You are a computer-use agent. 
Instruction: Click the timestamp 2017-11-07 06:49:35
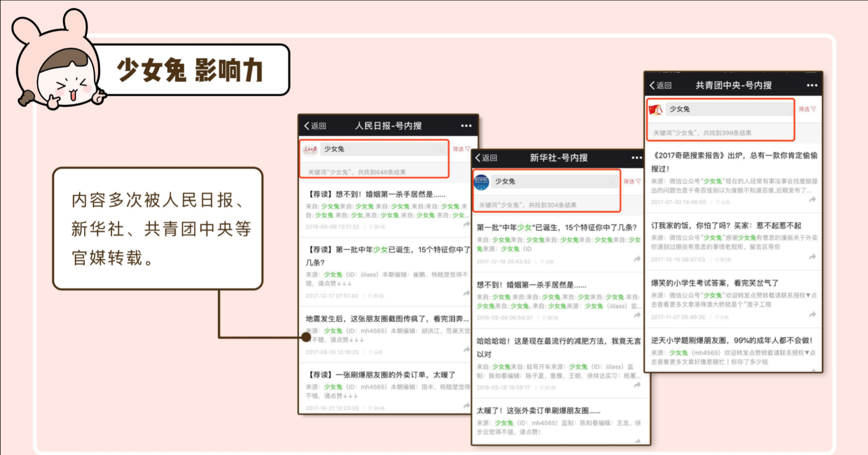tap(678, 317)
